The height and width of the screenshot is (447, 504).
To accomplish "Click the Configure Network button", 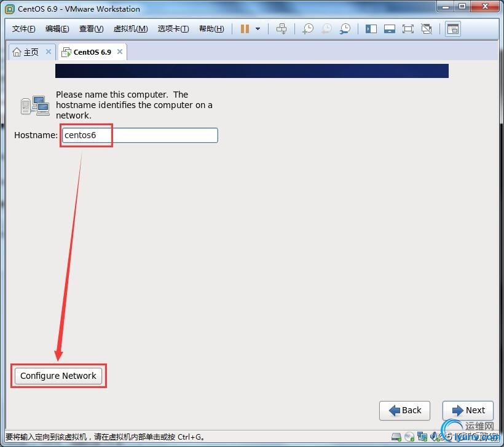I will (58, 376).
